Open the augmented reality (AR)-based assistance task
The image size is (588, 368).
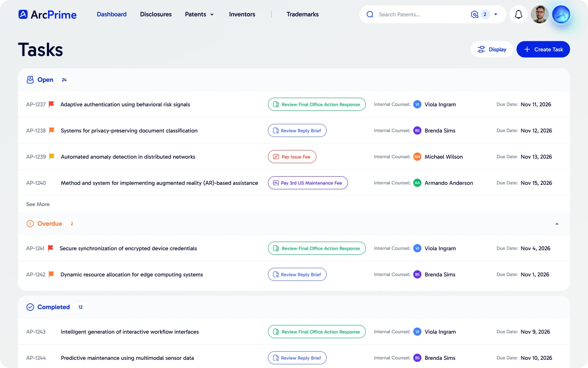[159, 183]
